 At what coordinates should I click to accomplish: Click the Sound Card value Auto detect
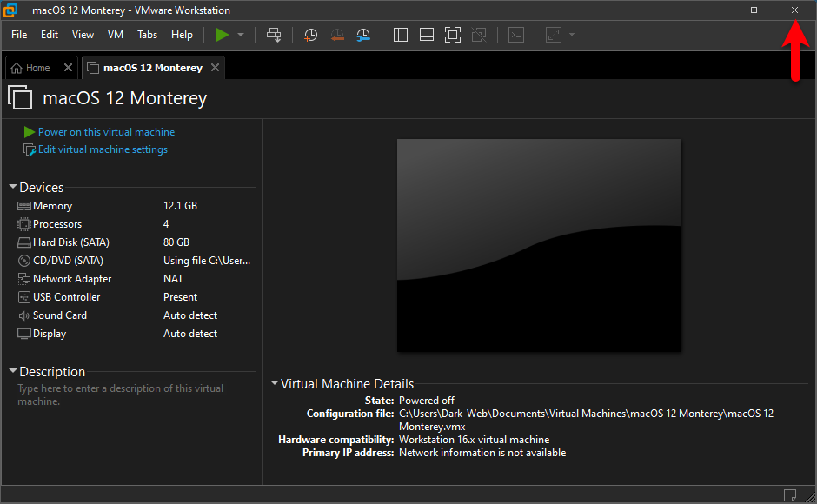(190, 315)
